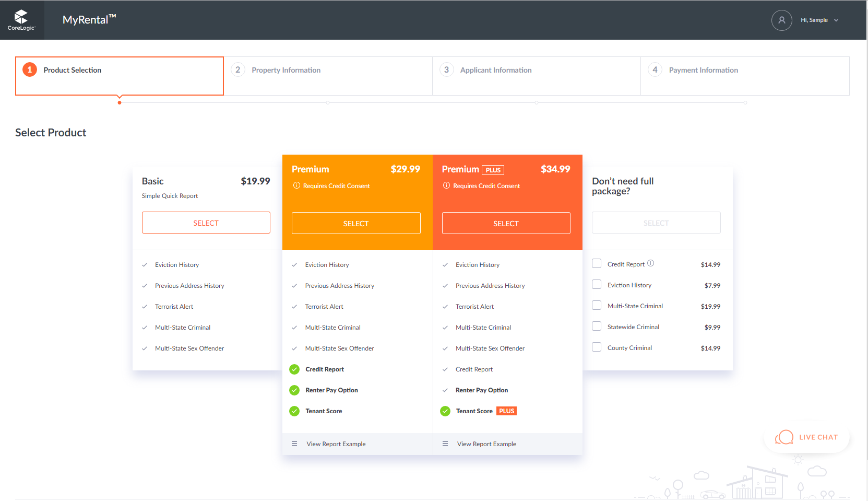Click Basic's Previous Address History text

click(x=189, y=286)
